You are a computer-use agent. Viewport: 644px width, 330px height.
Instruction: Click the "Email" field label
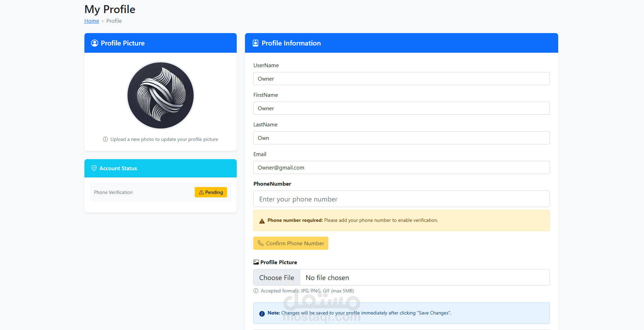pos(260,154)
